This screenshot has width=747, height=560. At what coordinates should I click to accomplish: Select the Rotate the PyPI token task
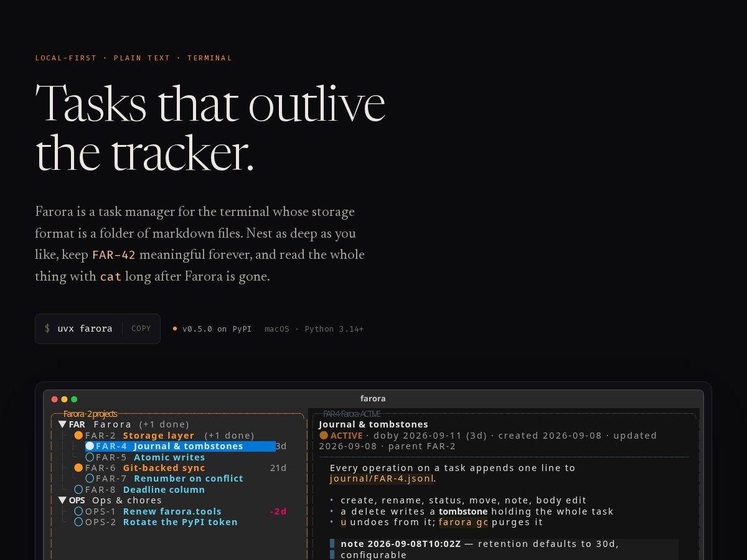click(x=181, y=522)
